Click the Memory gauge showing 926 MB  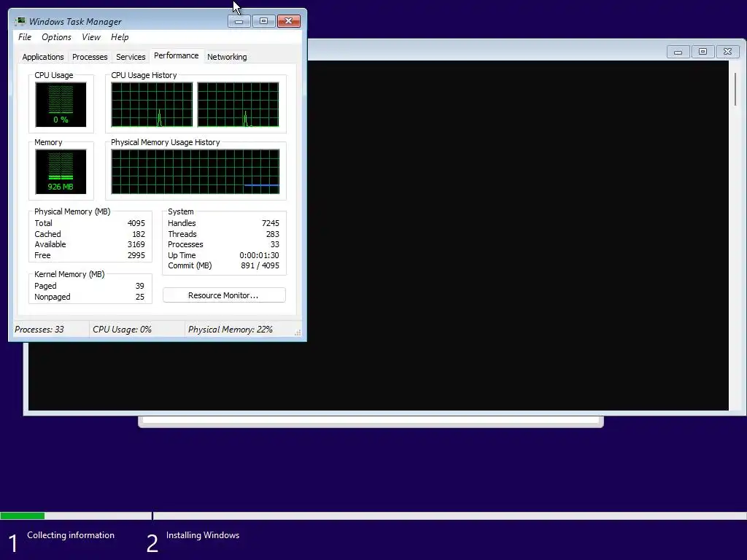61,171
